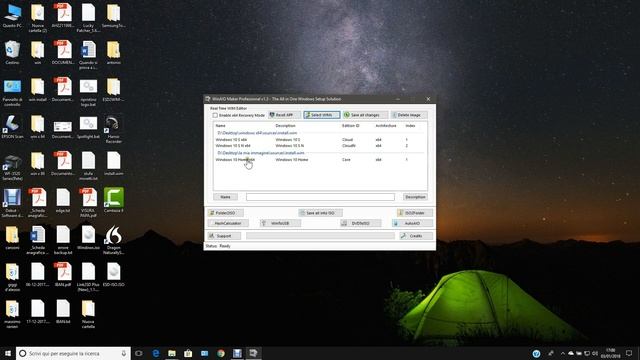Image resolution: width=640 pixels, height=360 pixels.
Task: Open the IBAN.pdf desktop file
Action: [63, 274]
